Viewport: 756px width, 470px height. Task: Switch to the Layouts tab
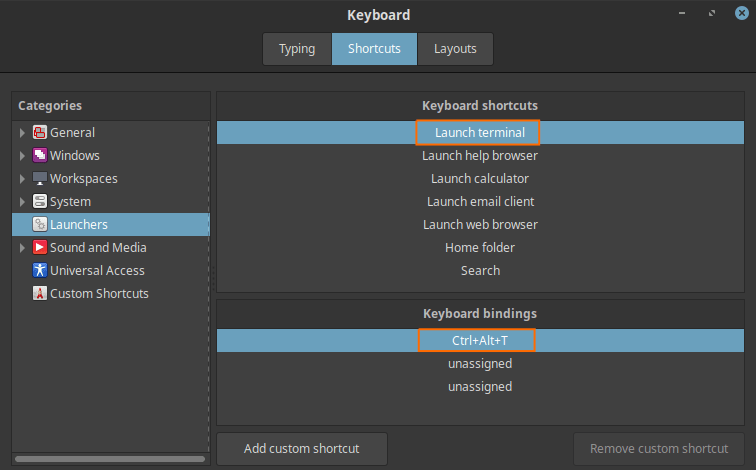click(x=455, y=49)
